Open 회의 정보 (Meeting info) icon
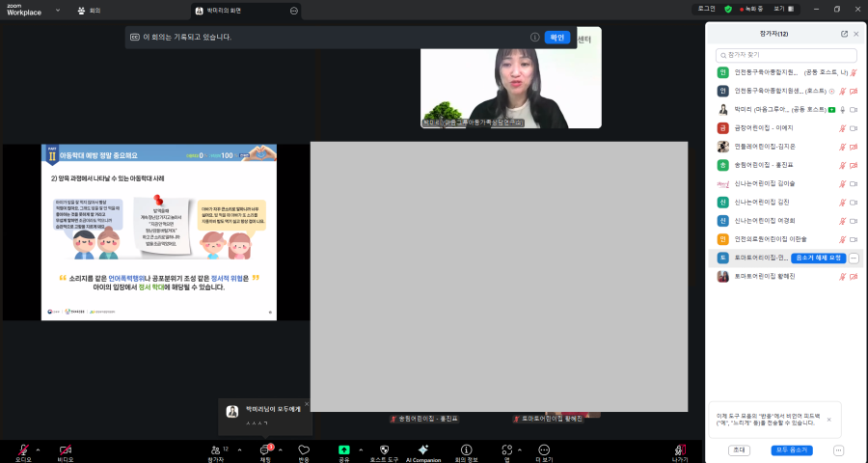The image size is (868, 463). [467, 450]
